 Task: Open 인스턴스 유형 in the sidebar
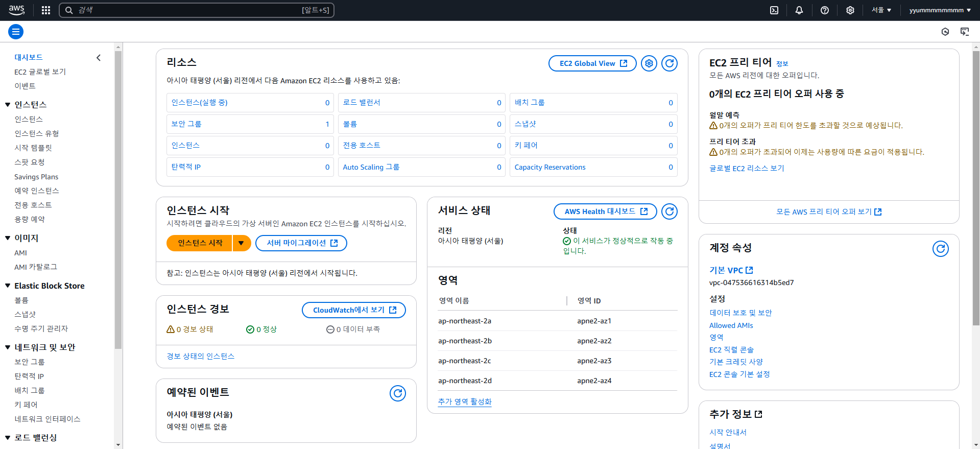[x=37, y=134]
